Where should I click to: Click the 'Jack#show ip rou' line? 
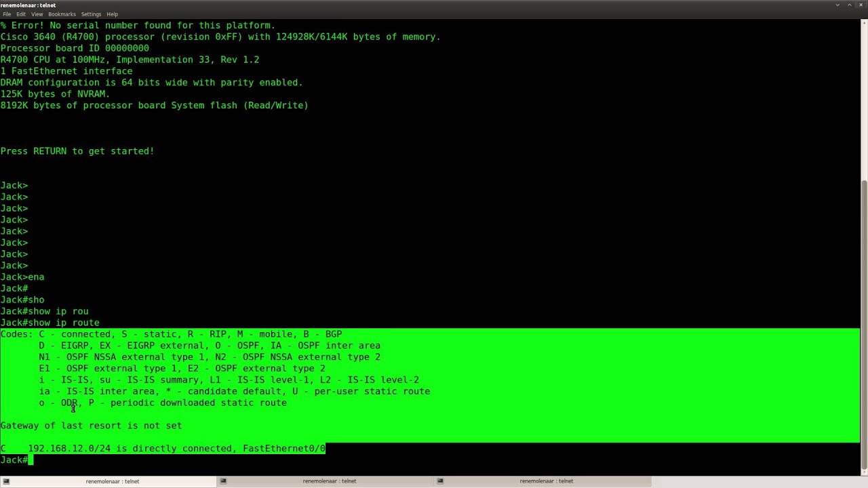(x=44, y=311)
